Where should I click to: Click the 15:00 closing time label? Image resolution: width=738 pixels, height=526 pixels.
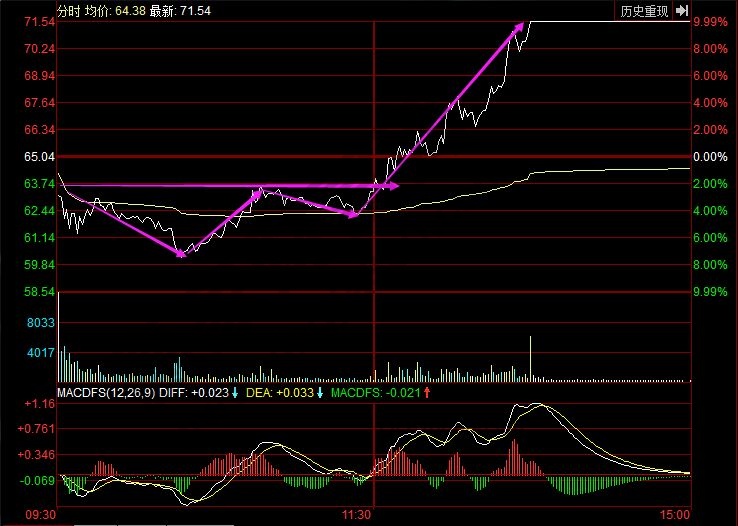click(x=676, y=514)
